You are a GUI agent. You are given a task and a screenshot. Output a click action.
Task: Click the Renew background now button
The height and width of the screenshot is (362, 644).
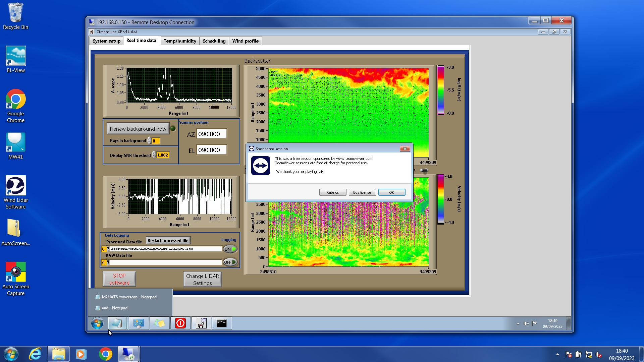click(x=138, y=129)
